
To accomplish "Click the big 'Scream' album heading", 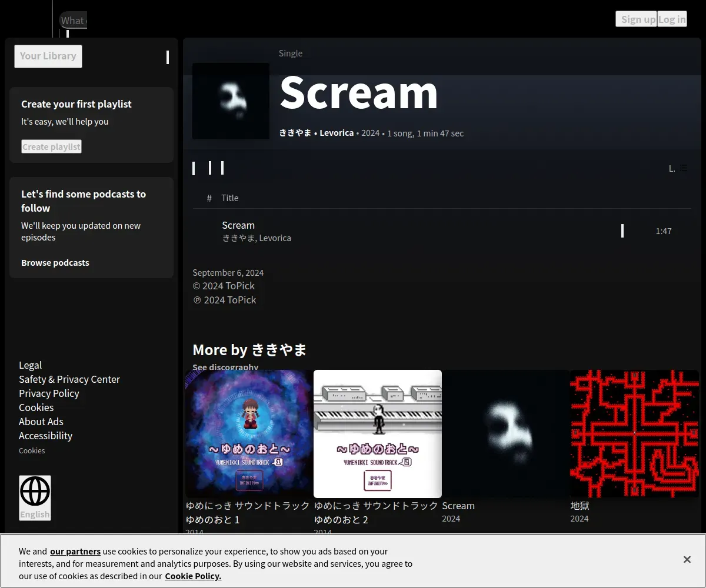I will click(x=359, y=92).
